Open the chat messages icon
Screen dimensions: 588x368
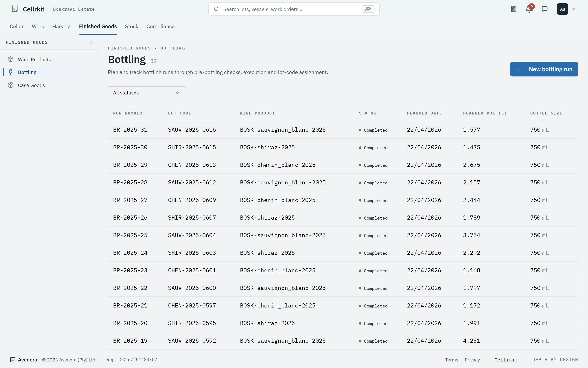(x=545, y=9)
